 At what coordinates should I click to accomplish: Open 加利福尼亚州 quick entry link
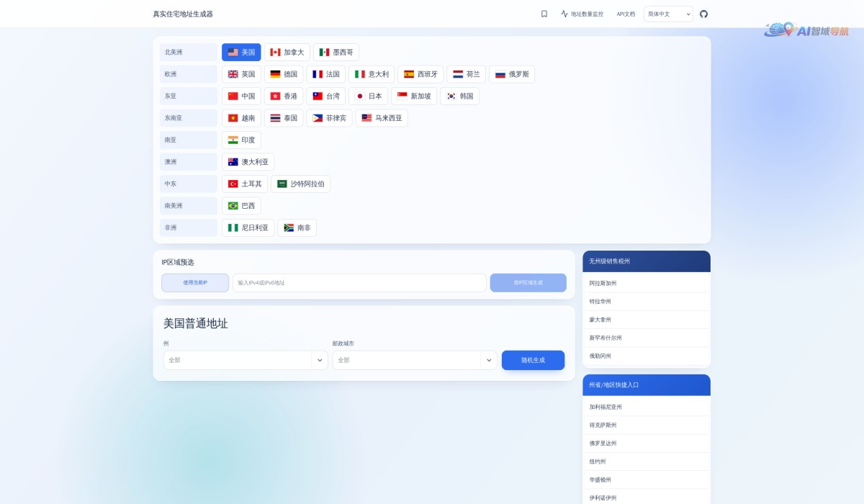pos(606,407)
